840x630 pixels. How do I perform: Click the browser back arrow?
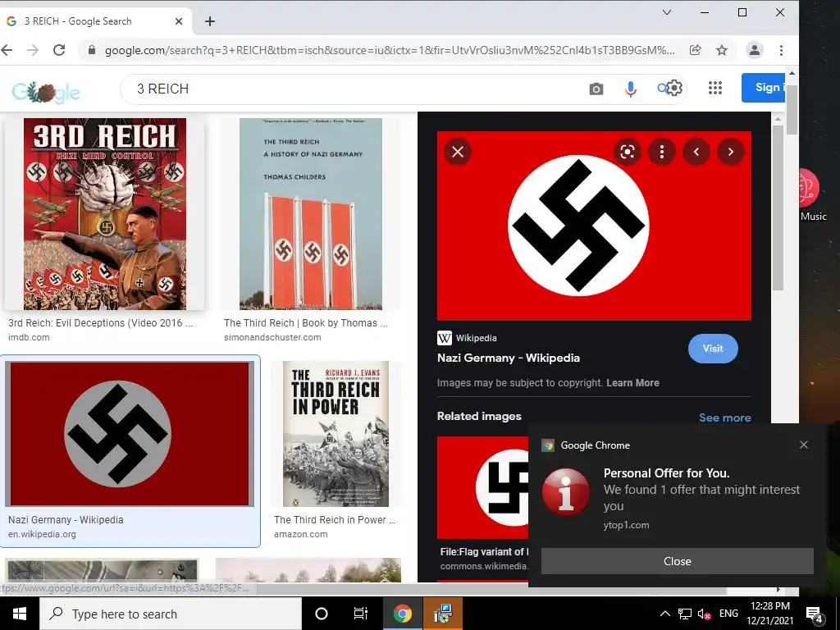click(7, 50)
